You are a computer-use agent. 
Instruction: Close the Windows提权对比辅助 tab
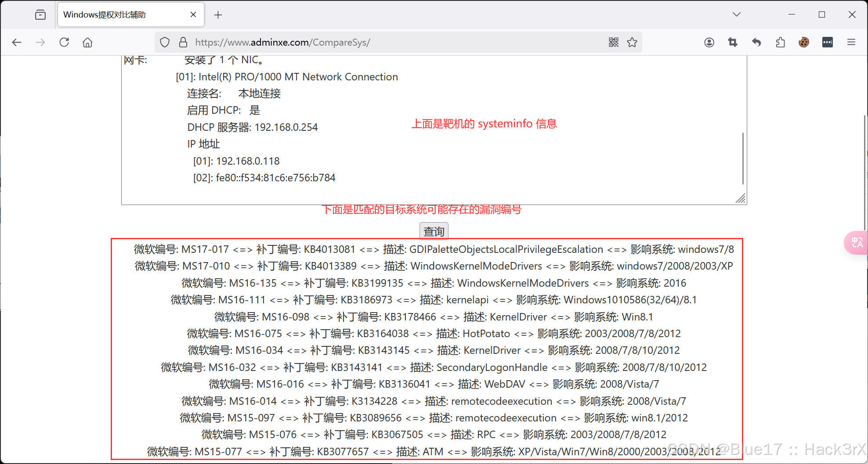(x=193, y=14)
